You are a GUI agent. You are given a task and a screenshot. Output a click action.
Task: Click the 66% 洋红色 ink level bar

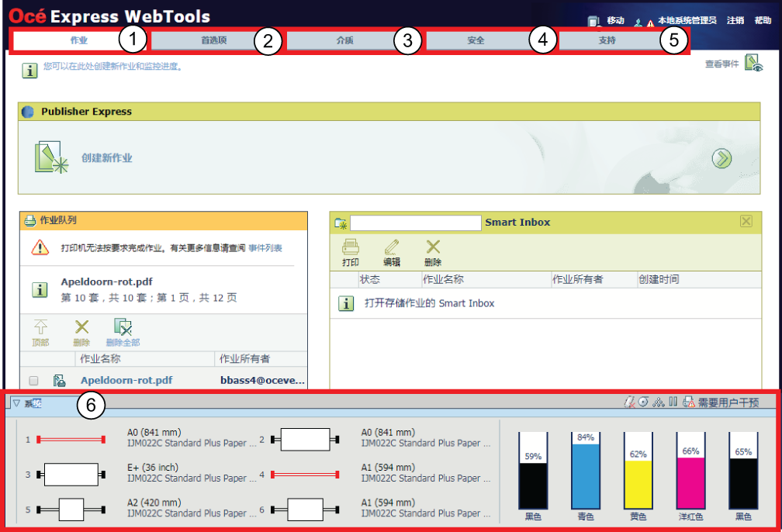click(690, 471)
